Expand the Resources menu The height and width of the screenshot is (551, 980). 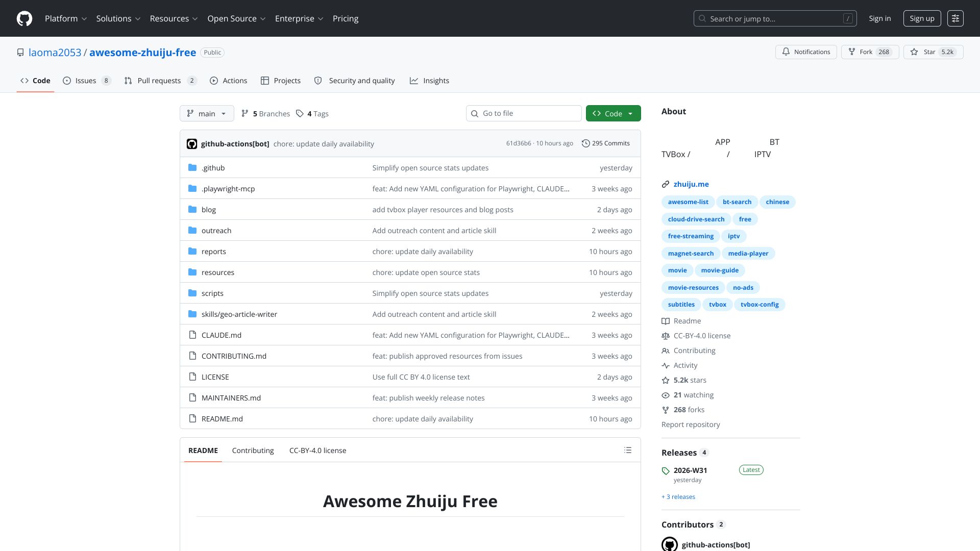click(x=174, y=18)
